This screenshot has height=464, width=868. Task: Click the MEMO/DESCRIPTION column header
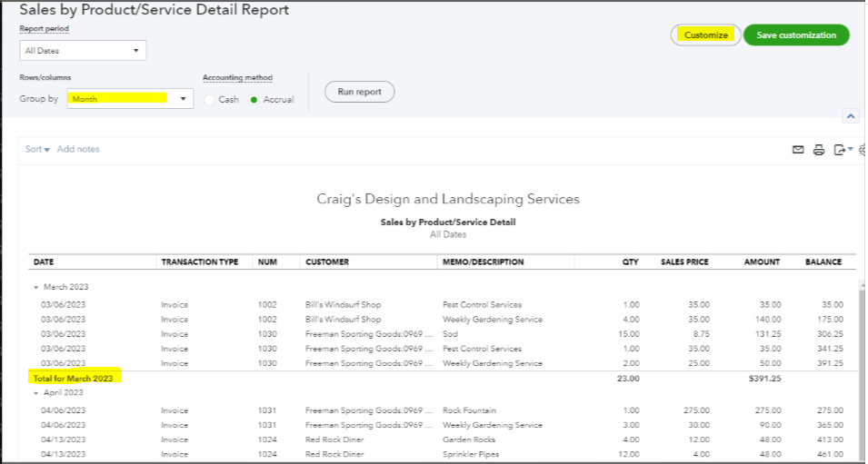tap(484, 262)
